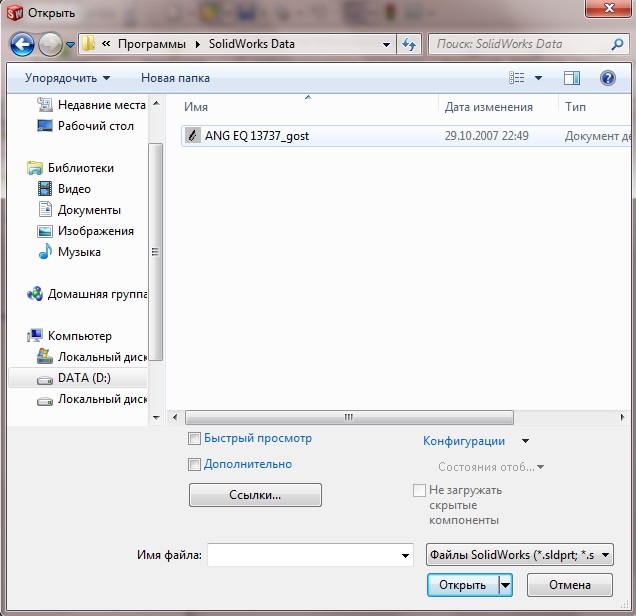The image size is (636, 616).
Task: Open recent locations history dropdown arrow
Action: (x=70, y=45)
